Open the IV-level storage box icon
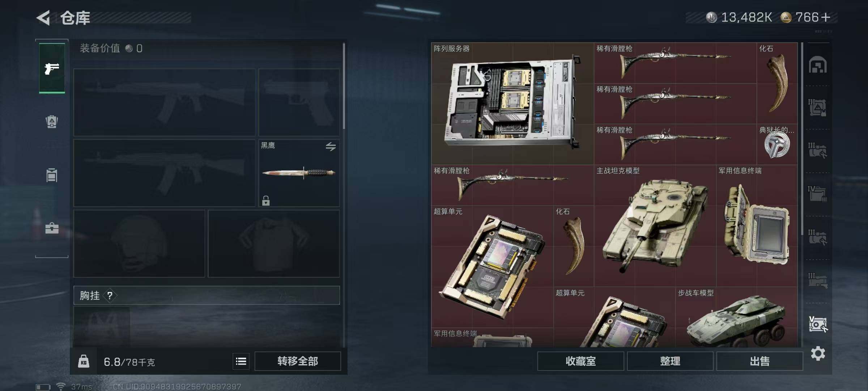Screen dimensions: 868x391 pos(818,194)
